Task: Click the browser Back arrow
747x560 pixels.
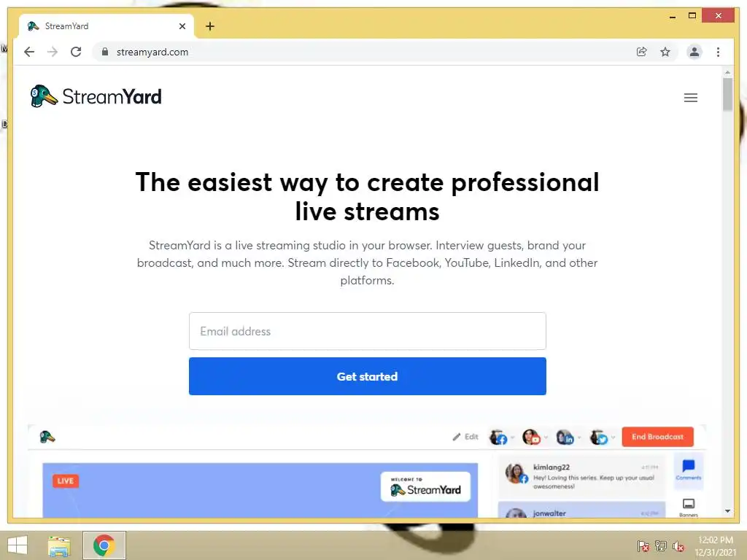Action: click(29, 52)
